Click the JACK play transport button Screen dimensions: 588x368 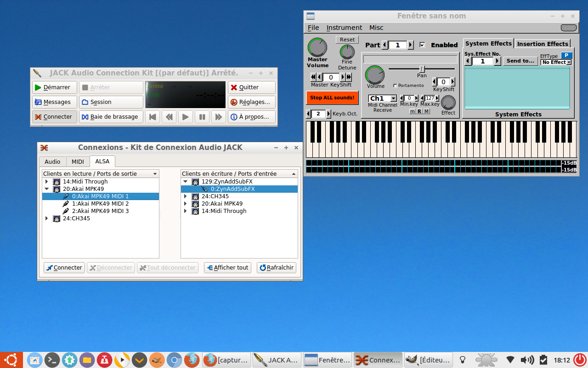[185, 117]
